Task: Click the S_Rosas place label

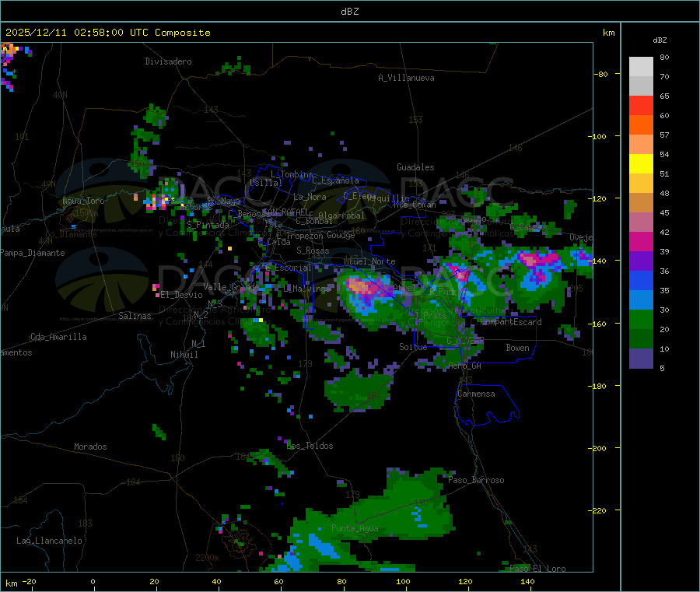Action: (x=313, y=250)
